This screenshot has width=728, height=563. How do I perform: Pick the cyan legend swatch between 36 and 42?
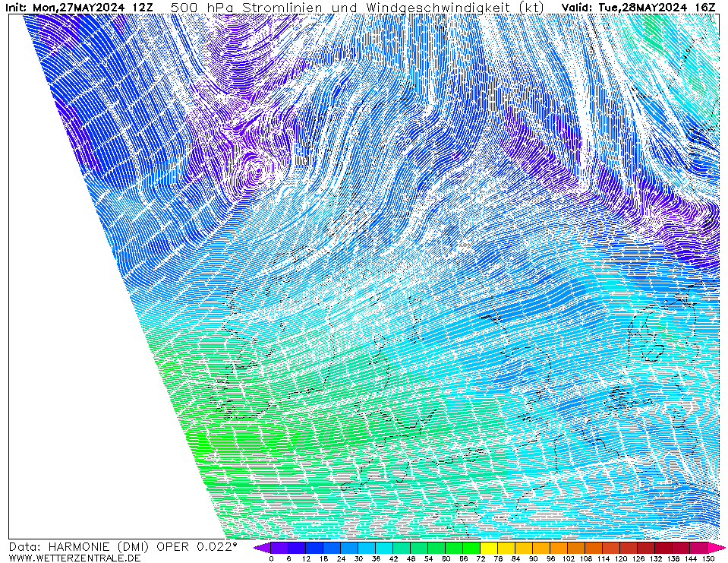[384, 548]
